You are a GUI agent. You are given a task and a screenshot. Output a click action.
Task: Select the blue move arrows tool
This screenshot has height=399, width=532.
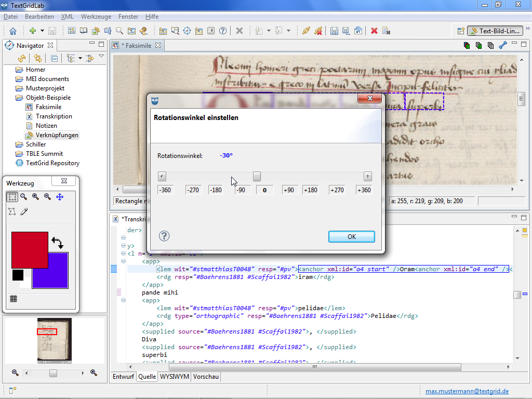[x=60, y=197]
